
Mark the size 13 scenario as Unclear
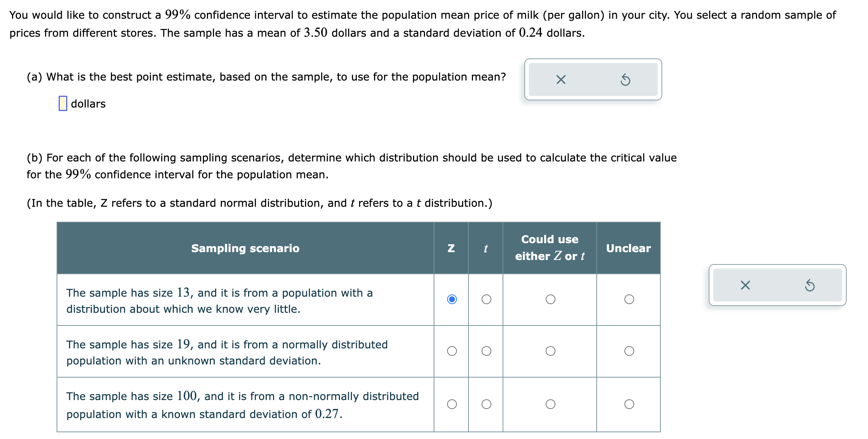[629, 299]
